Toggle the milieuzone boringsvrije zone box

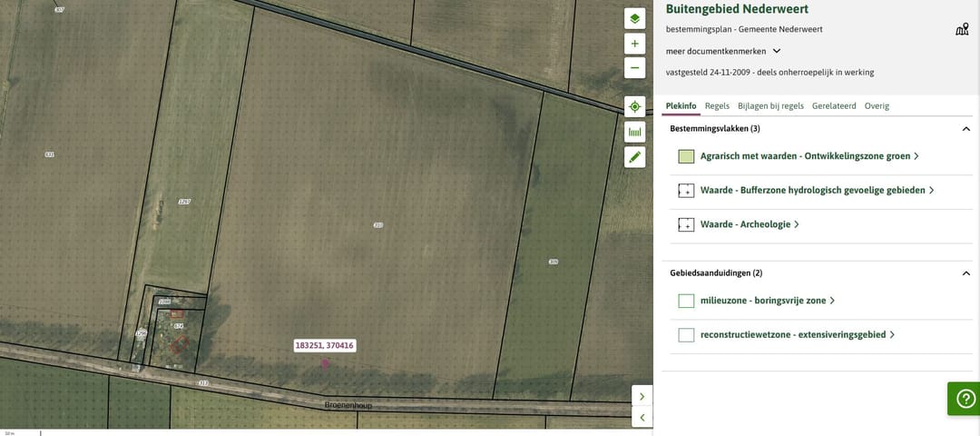686,301
